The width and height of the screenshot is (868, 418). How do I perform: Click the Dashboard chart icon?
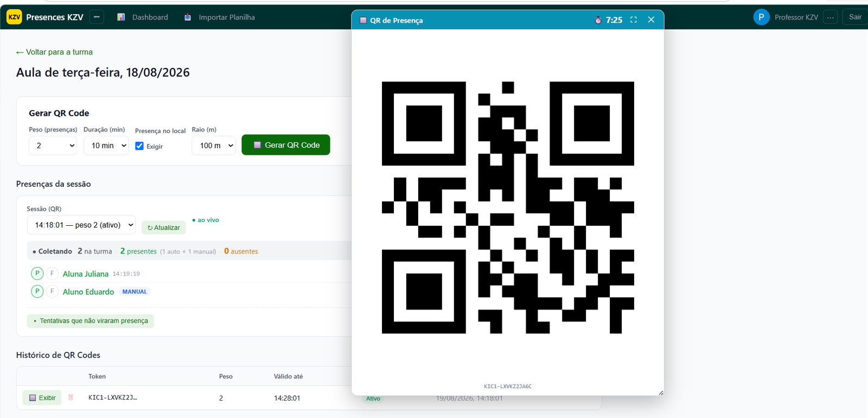coord(121,17)
